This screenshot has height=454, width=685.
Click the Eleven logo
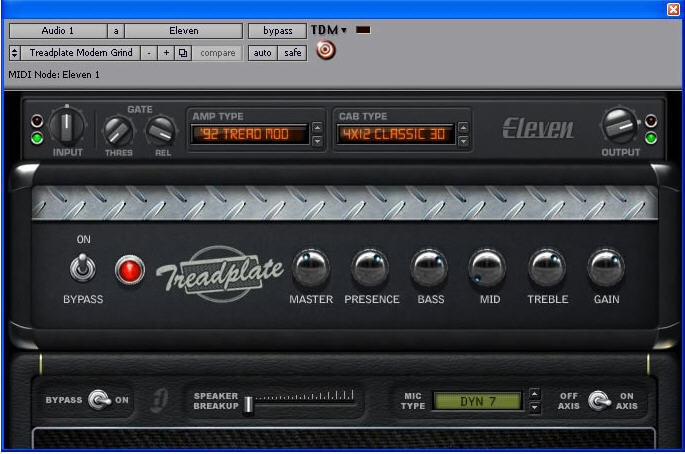click(x=538, y=128)
